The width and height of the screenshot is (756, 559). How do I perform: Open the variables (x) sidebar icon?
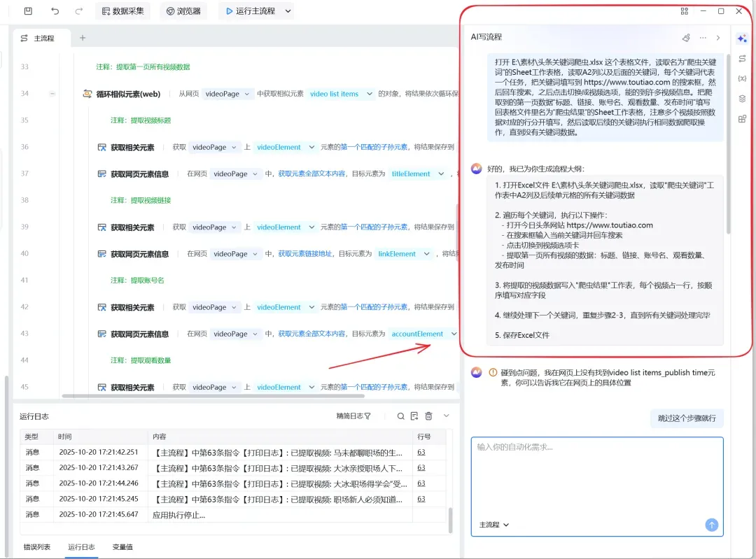point(742,78)
